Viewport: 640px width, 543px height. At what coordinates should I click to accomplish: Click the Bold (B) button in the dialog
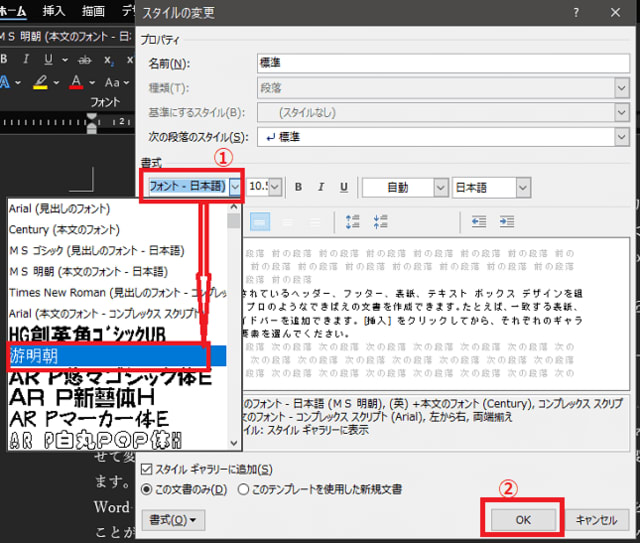[297, 187]
